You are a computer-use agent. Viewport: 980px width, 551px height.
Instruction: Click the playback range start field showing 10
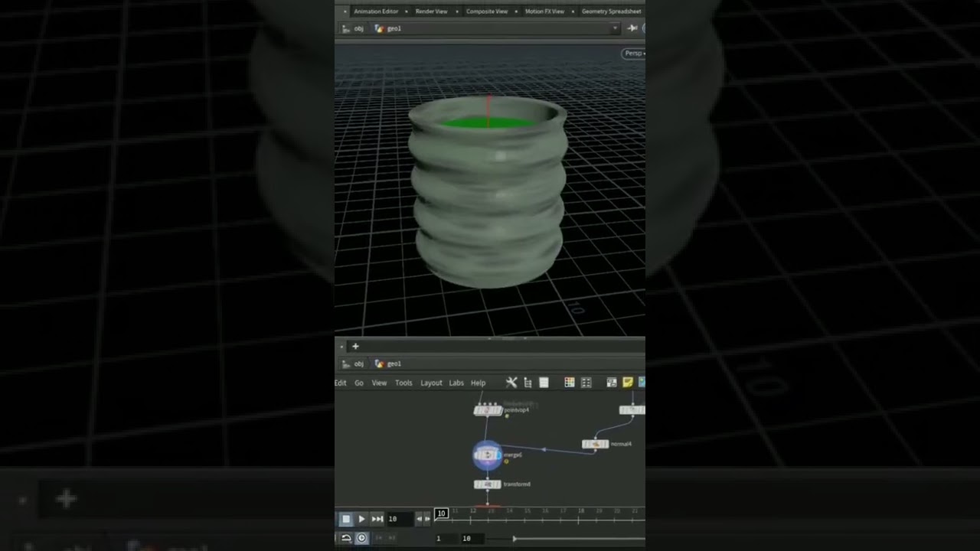[x=473, y=539]
